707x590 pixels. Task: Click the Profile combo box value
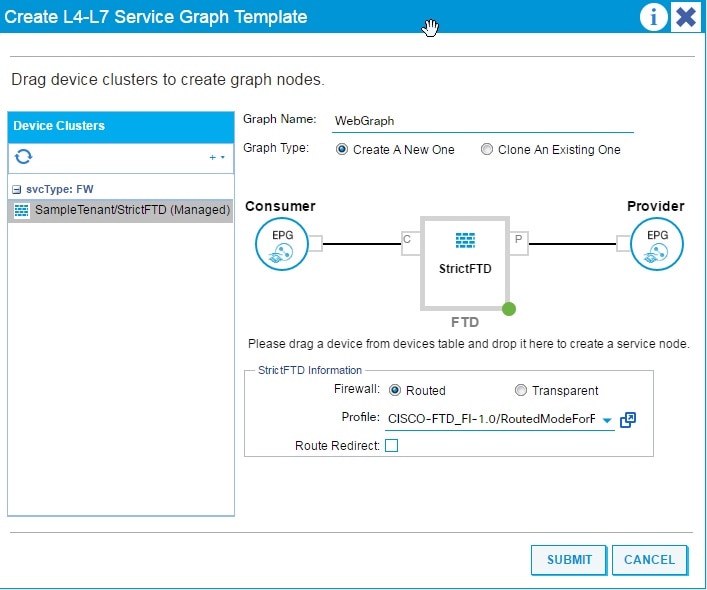tap(491, 419)
